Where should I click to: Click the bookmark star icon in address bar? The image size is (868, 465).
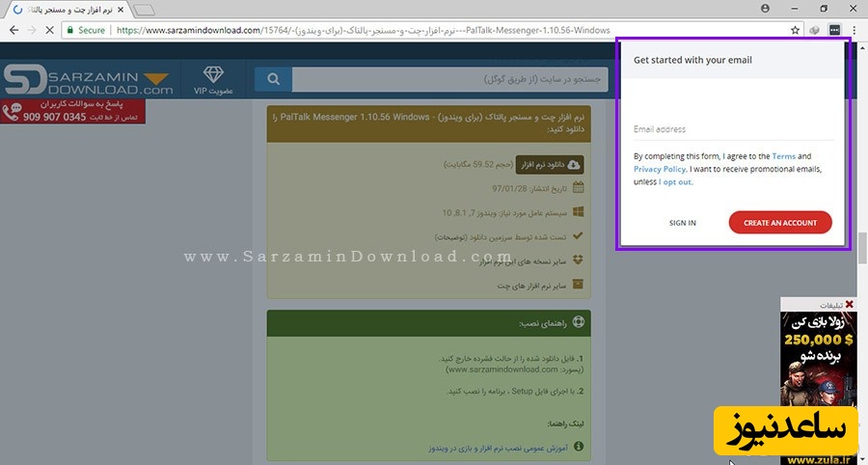click(795, 30)
